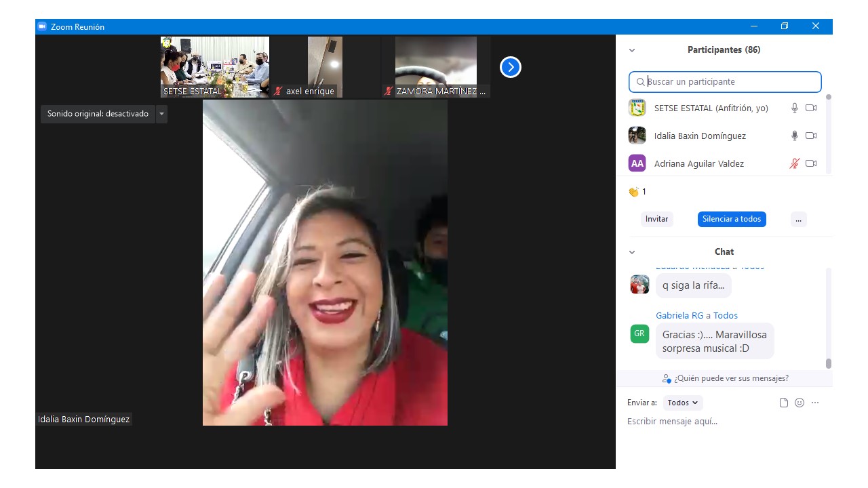Collapse the Participantes panel chevron
Image resolution: width=868 pixels, height=488 pixels.
632,50
